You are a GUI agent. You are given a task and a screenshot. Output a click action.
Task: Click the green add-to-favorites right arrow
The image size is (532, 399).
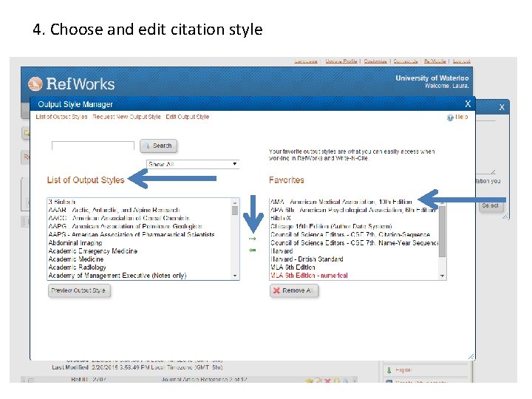tap(252, 239)
